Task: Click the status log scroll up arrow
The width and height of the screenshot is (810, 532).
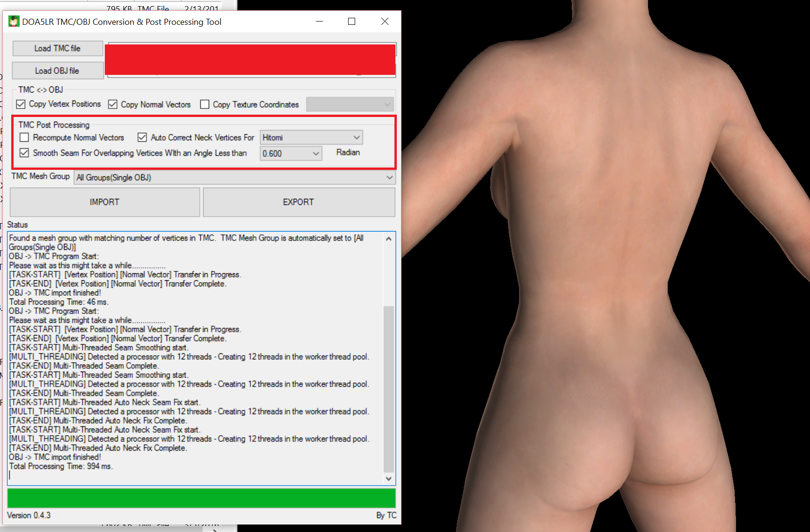Action: coord(388,239)
